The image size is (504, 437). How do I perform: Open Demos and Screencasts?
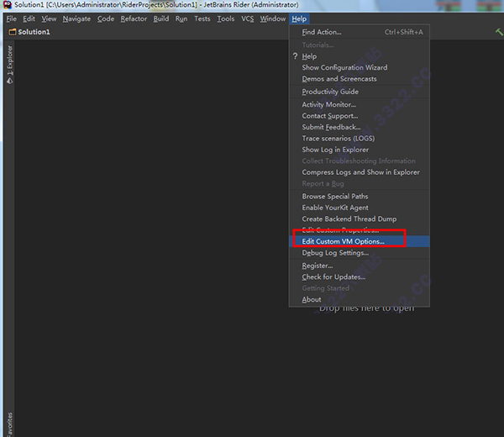coord(360,79)
